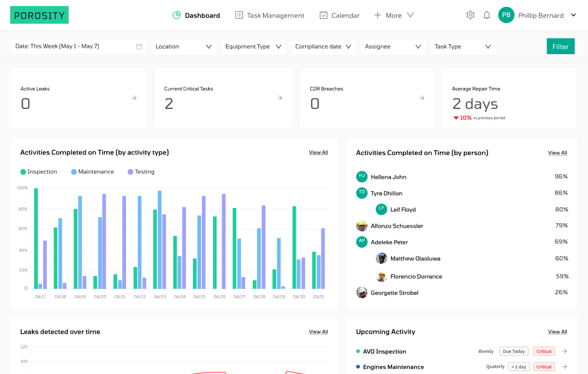Toggle Inspection series in chart legend
Viewport: 588px width, 374px height.
click(38, 172)
